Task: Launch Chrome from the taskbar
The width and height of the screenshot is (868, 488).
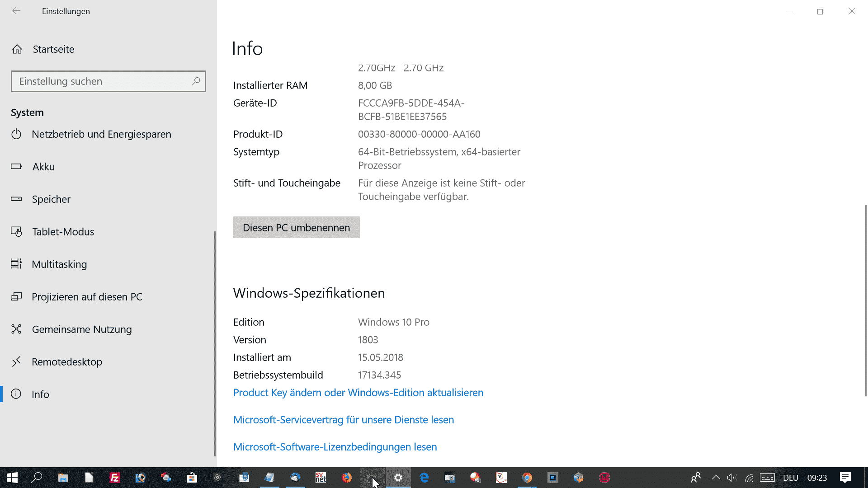Action: [x=527, y=478]
